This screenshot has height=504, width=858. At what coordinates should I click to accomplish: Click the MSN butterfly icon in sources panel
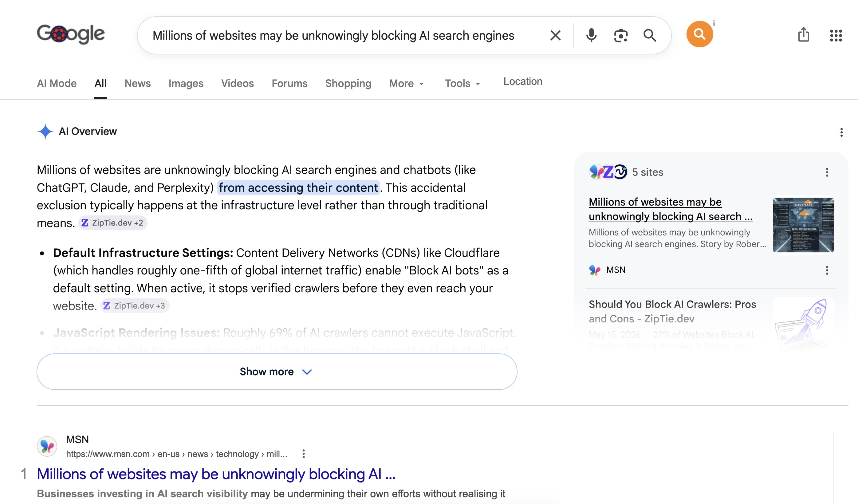[595, 270]
